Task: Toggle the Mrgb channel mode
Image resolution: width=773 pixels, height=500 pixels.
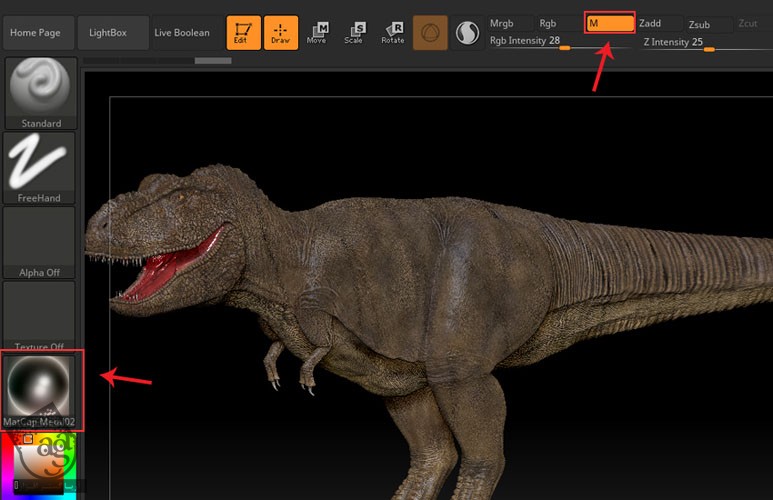Action: click(x=508, y=23)
